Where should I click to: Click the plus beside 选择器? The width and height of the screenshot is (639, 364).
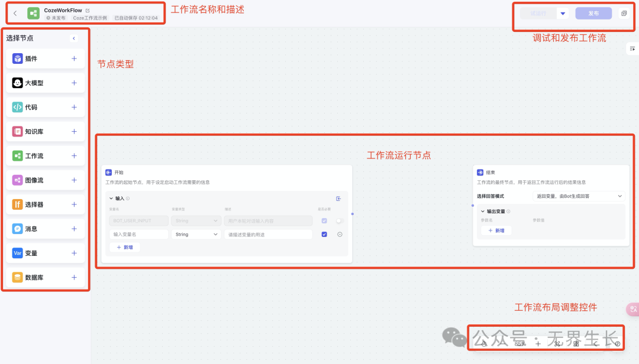[74, 204]
